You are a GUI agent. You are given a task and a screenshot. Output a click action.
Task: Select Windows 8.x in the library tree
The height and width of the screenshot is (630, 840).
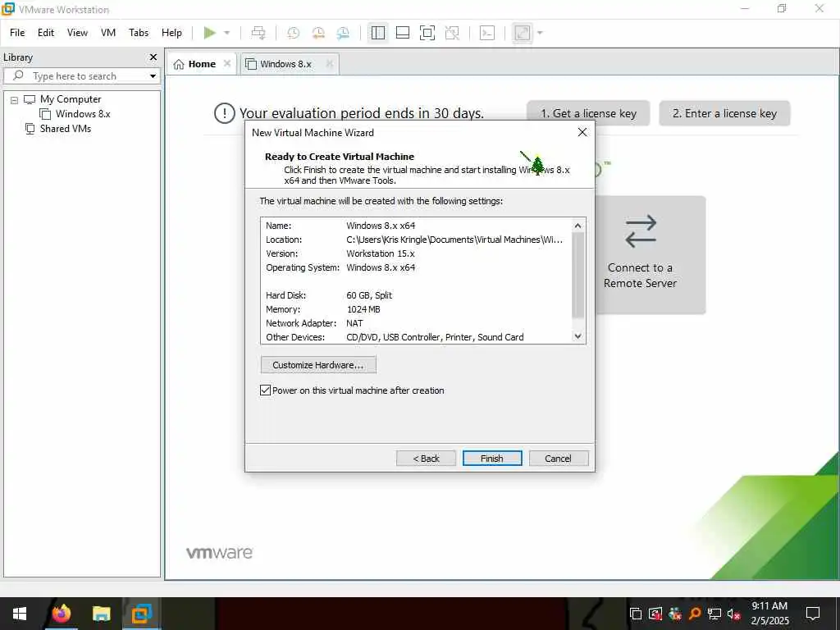tap(83, 113)
